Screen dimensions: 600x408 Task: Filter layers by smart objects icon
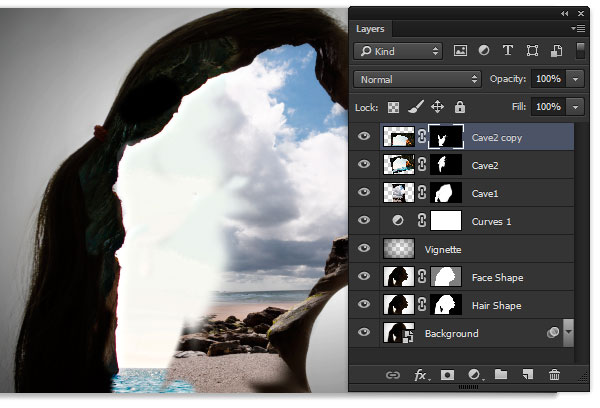tap(556, 51)
